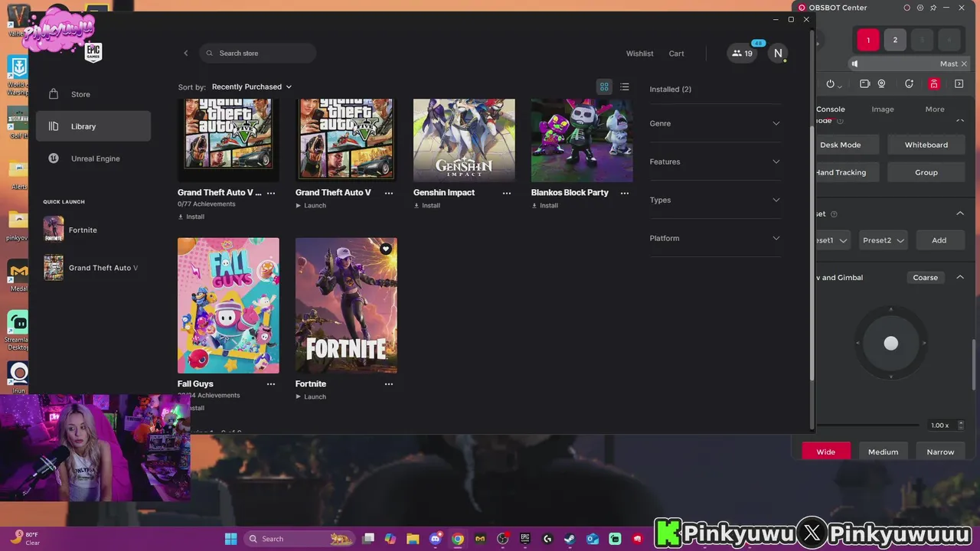Click the Coarse gimbal speed button
The width and height of the screenshot is (980, 551).
point(926,277)
